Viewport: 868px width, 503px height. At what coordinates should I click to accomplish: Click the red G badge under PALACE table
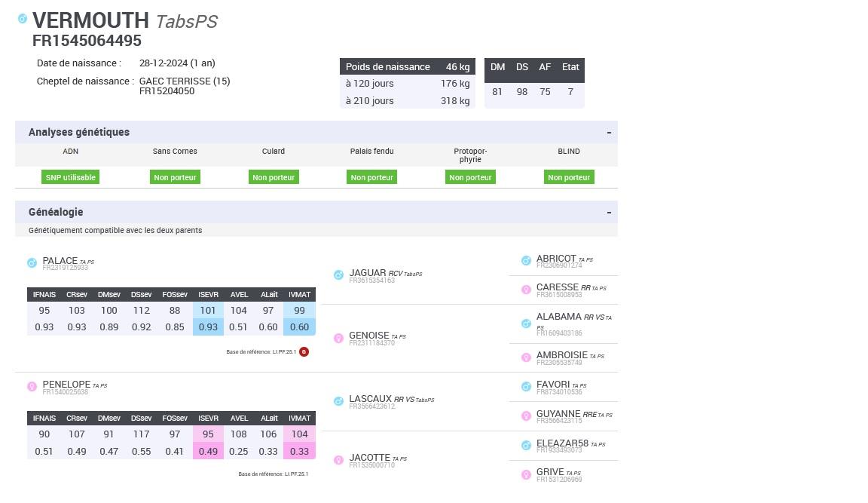pos(304,351)
